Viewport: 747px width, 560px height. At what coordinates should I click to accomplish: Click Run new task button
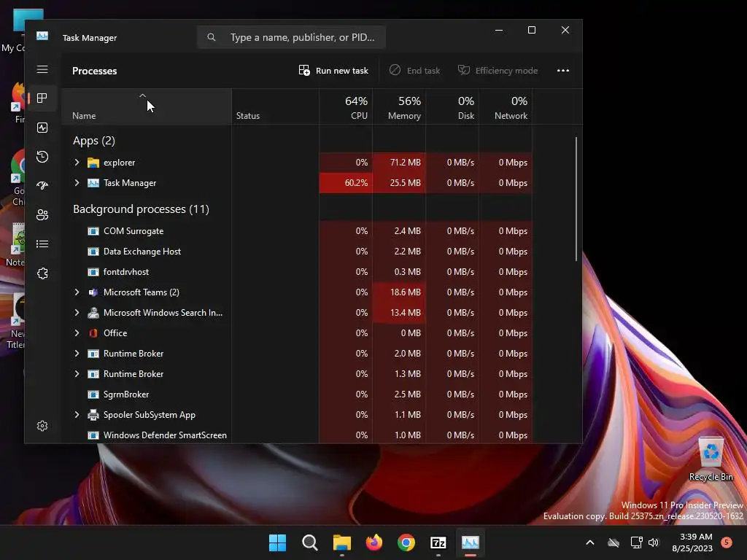click(333, 71)
